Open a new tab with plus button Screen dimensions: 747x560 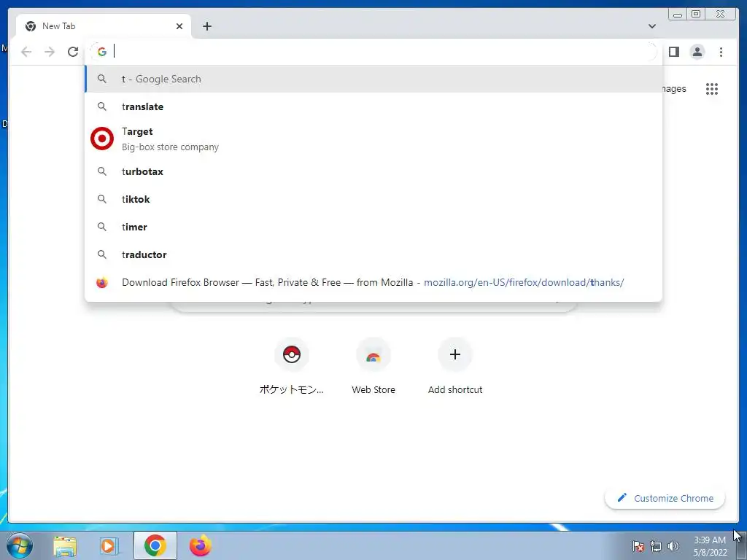point(206,26)
